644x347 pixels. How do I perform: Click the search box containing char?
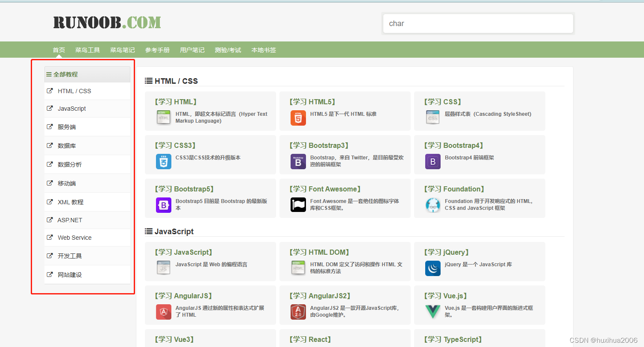pos(478,24)
